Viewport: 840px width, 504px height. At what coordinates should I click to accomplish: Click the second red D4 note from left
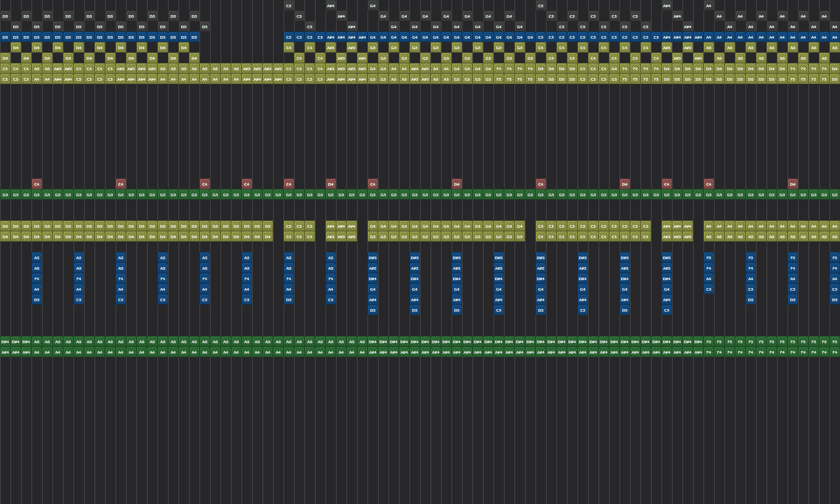pos(457,184)
